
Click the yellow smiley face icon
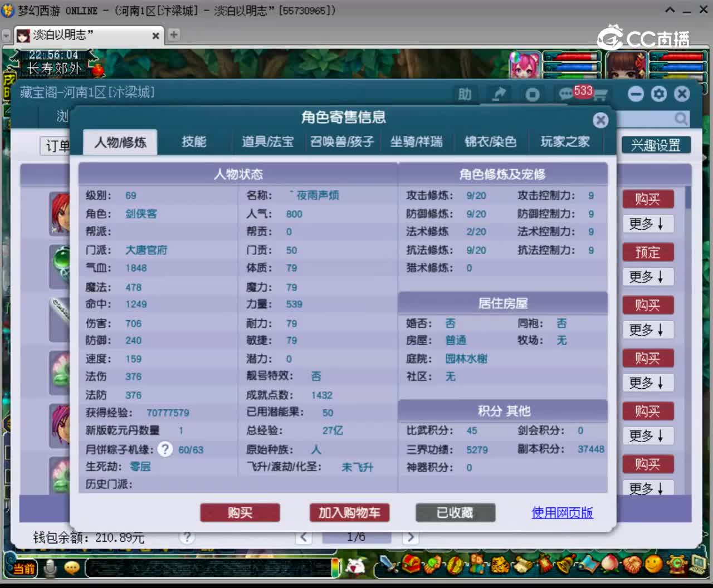point(654,564)
